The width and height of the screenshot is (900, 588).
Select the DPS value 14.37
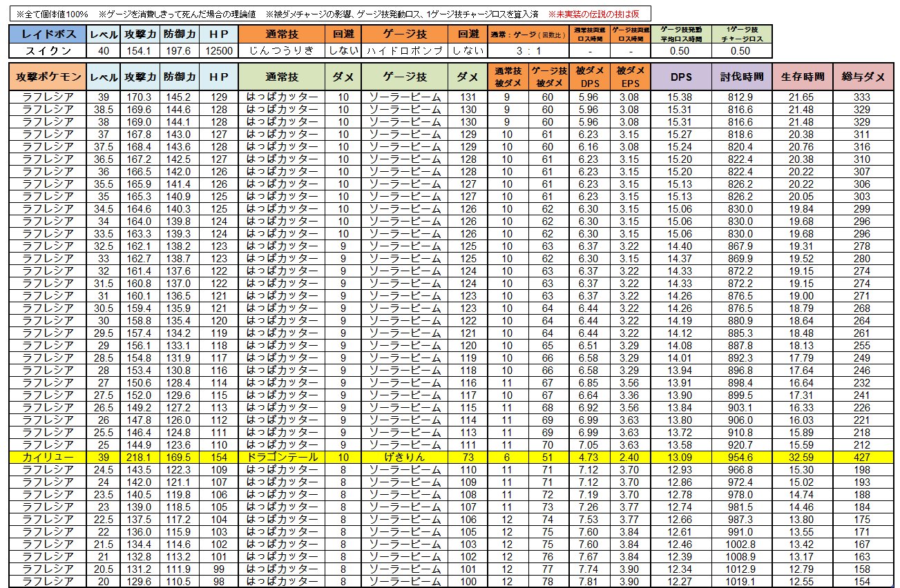click(681, 258)
